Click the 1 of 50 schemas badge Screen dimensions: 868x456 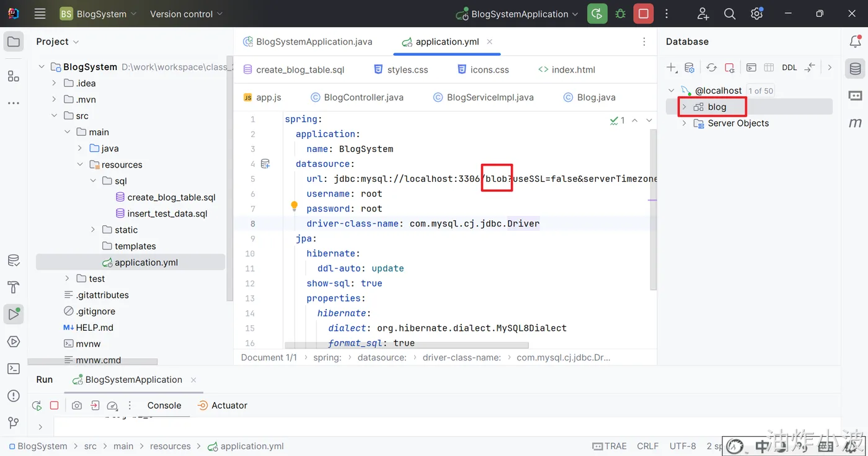tap(761, 91)
